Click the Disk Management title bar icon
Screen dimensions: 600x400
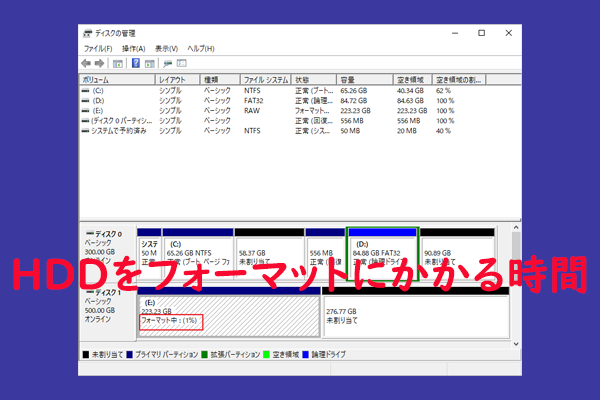coord(88,34)
